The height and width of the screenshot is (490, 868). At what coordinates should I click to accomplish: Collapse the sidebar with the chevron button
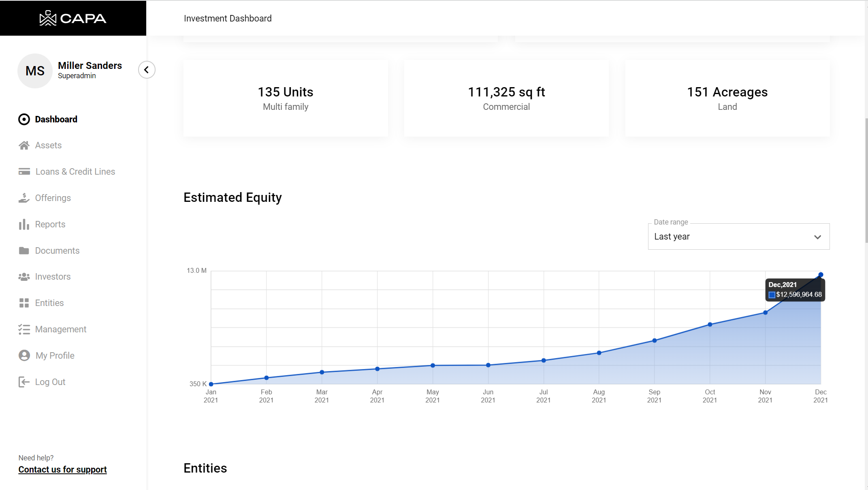[147, 70]
